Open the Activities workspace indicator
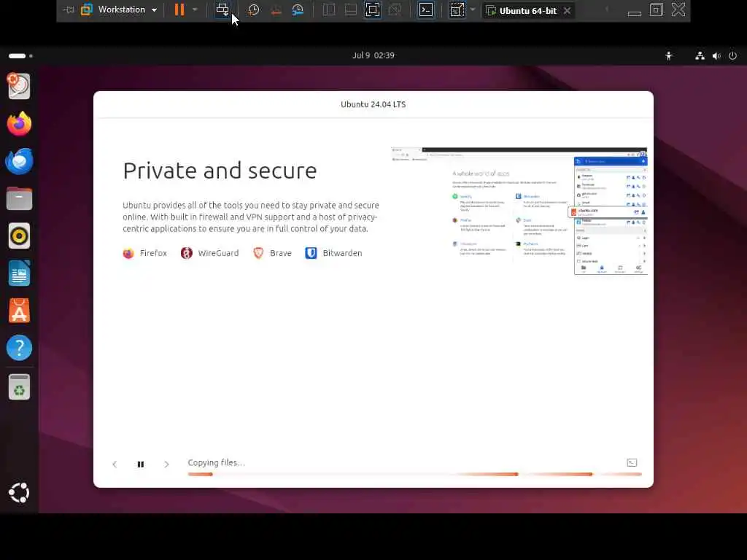 [20, 55]
